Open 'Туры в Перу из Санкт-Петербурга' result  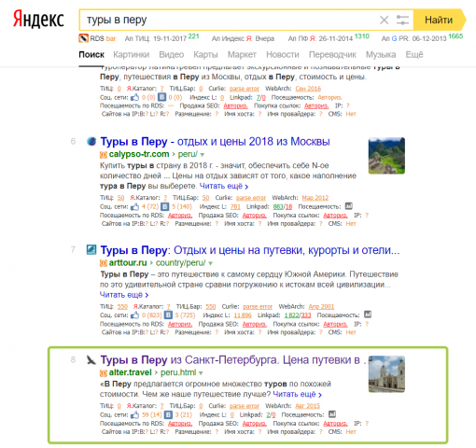coord(233,360)
